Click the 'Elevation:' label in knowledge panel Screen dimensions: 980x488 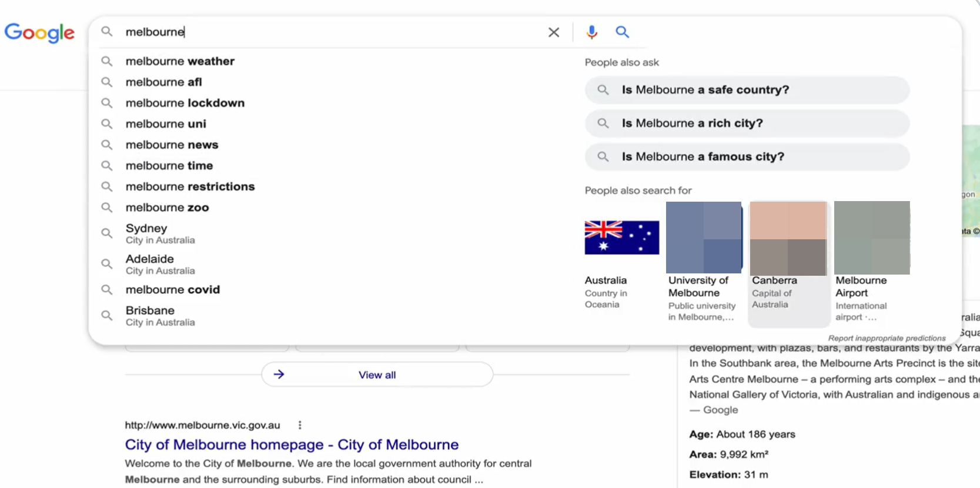click(x=715, y=474)
